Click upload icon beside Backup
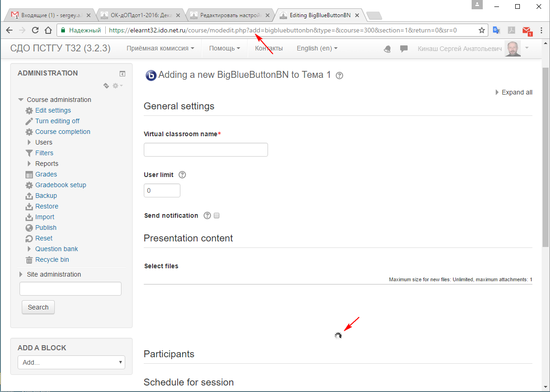The height and width of the screenshot is (392, 550). pyautogui.click(x=29, y=196)
